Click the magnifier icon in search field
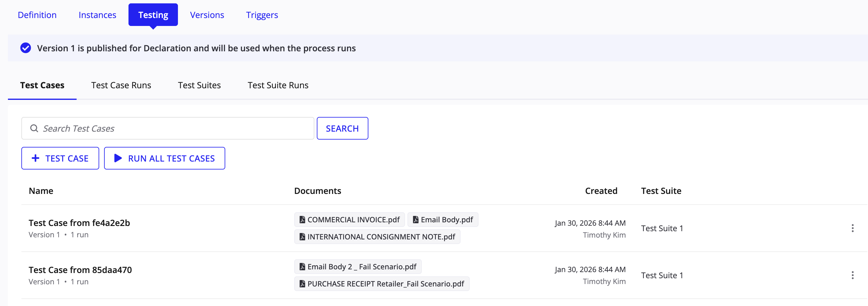868x306 pixels. (34, 128)
